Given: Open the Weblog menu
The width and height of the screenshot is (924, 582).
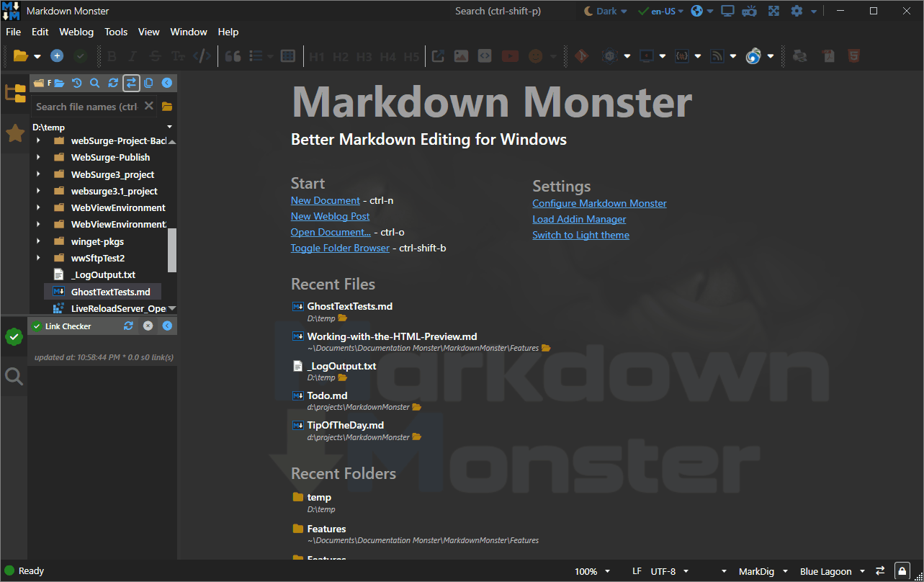Looking at the screenshot, I should tap(76, 32).
